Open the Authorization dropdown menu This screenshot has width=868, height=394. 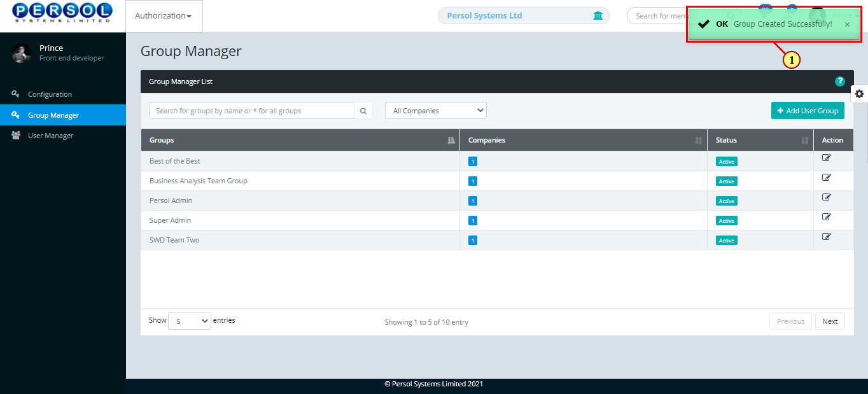click(164, 16)
